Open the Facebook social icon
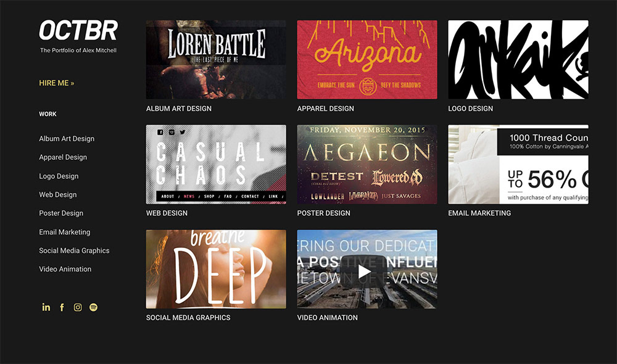The image size is (617, 364). (62, 307)
